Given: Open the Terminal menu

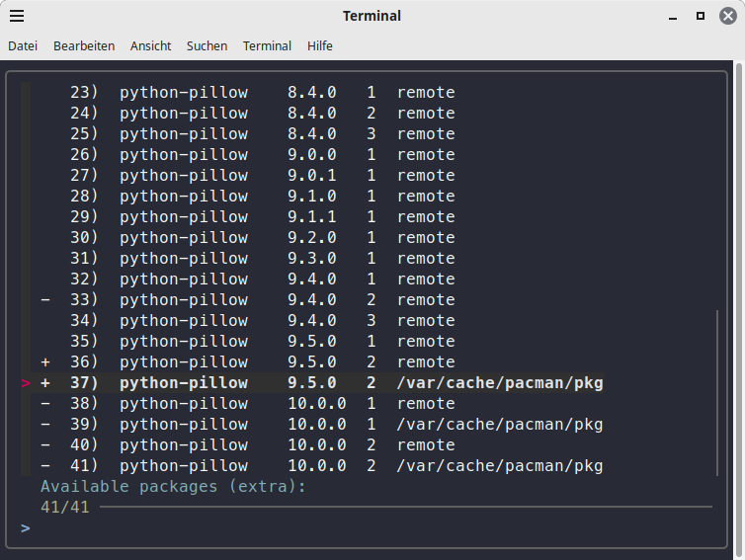Looking at the screenshot, I should tap(267, 45).
